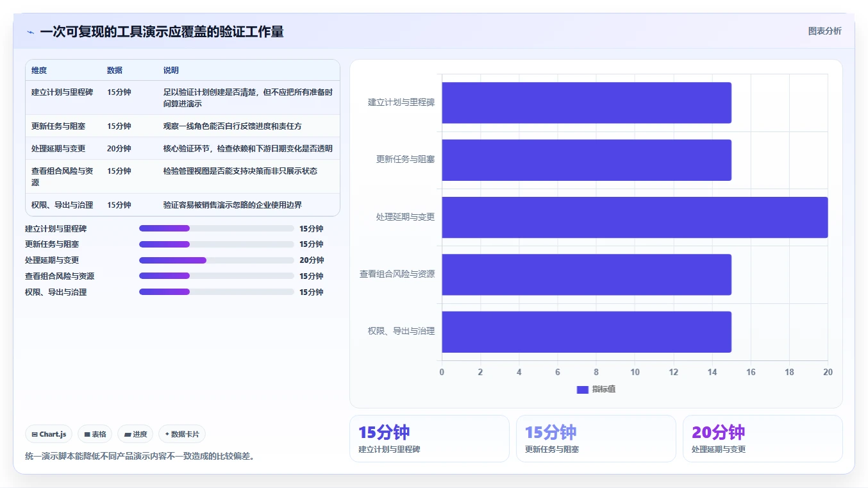Click the x-axis tick label 10

pos(635,373)
